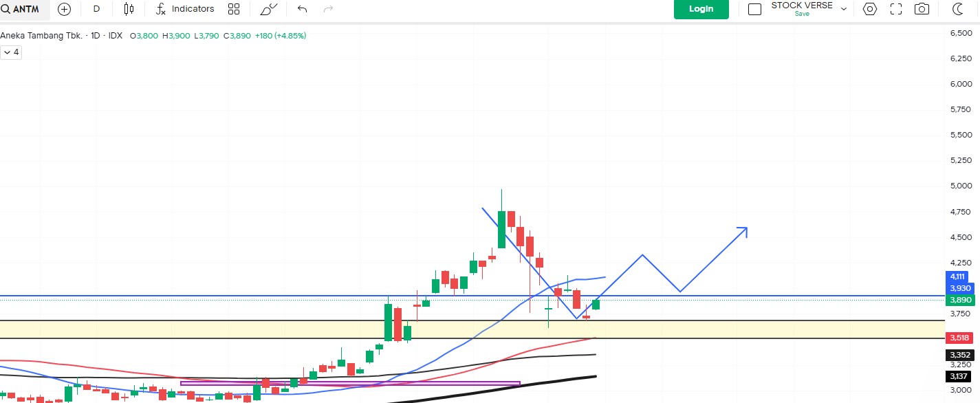Click the red 3,518 price label
The height and width of the screenshot is (403, 980).
pos(959,338)
